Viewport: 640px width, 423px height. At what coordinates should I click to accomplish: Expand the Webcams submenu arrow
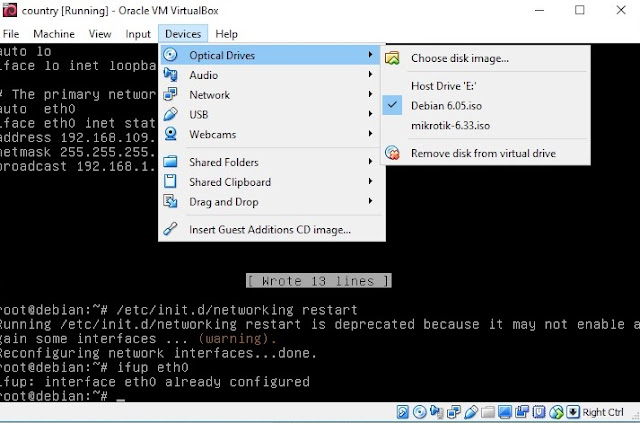370,134
